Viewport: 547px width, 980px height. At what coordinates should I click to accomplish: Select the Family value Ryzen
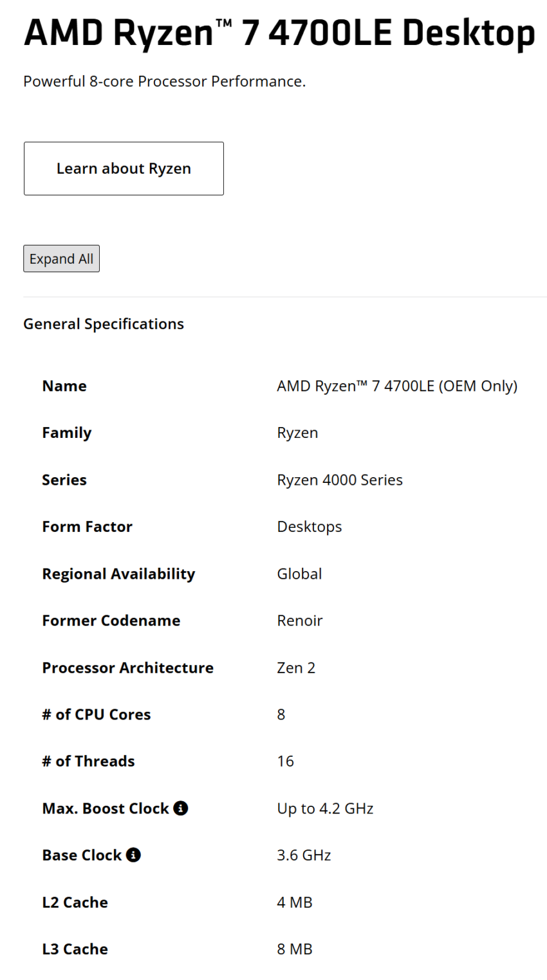coord(297,433)
